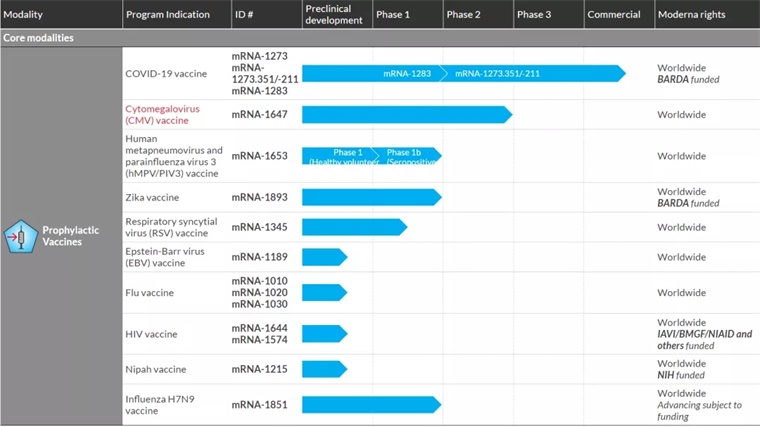The height and width of the screenshot is (427, 760).
Task: Select the Influenza H7N9 vaccine progress bar
Action: click(370, 404)
